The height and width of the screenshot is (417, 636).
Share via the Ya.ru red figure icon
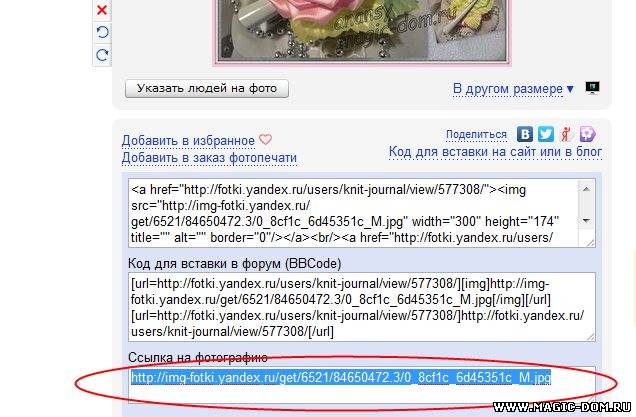[566, 134]
